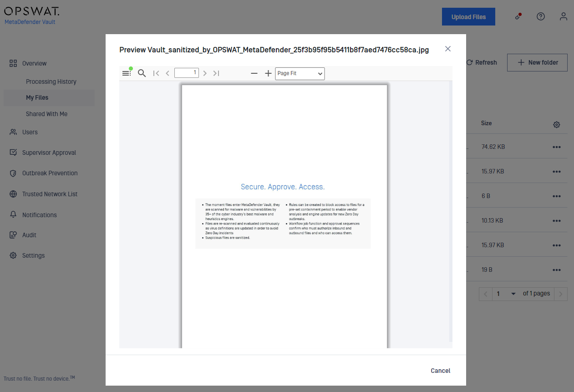Go to previous page of preview
The height and width of the screenshot is (392, 574).
click(x=168, y=73)
